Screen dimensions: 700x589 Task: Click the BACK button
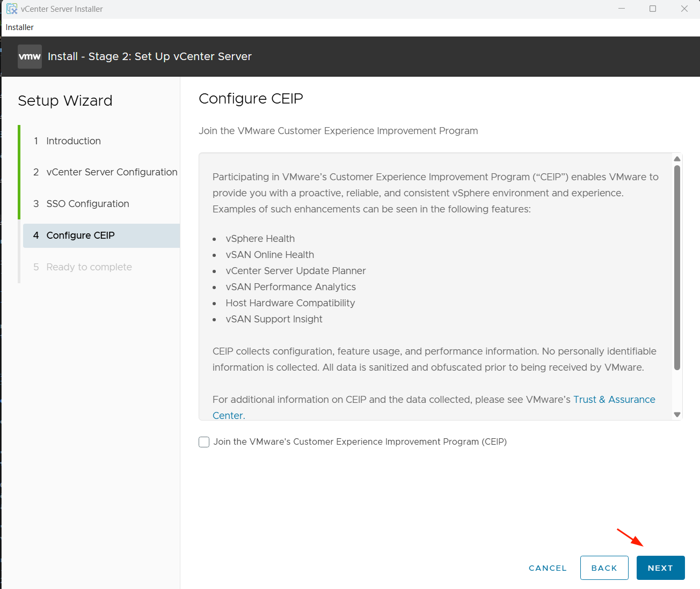click(604, 568)
